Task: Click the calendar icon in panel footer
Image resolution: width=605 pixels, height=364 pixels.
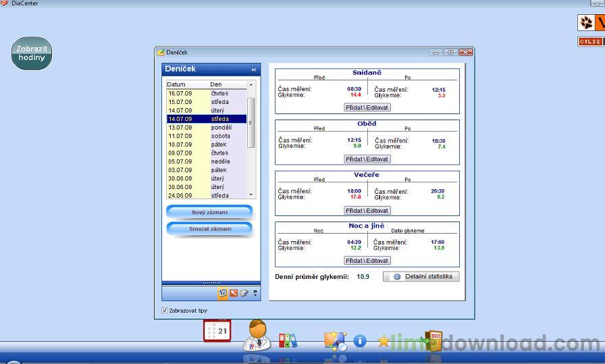Action: [222, 293]
